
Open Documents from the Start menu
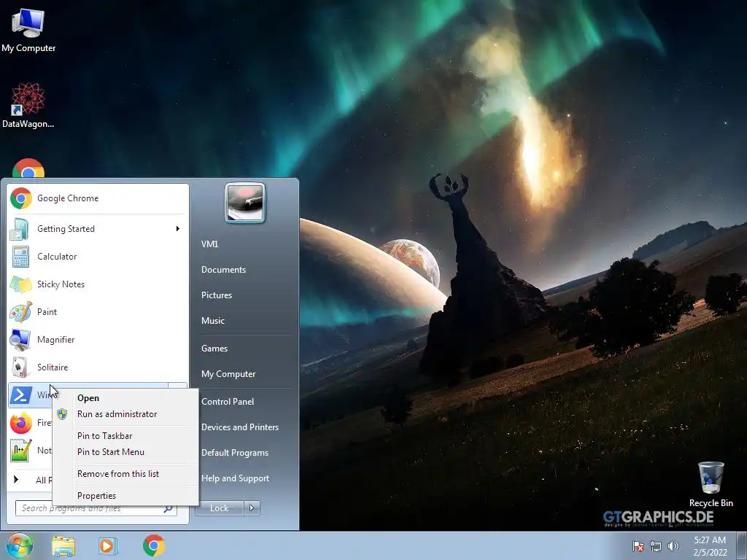point(223,270)
